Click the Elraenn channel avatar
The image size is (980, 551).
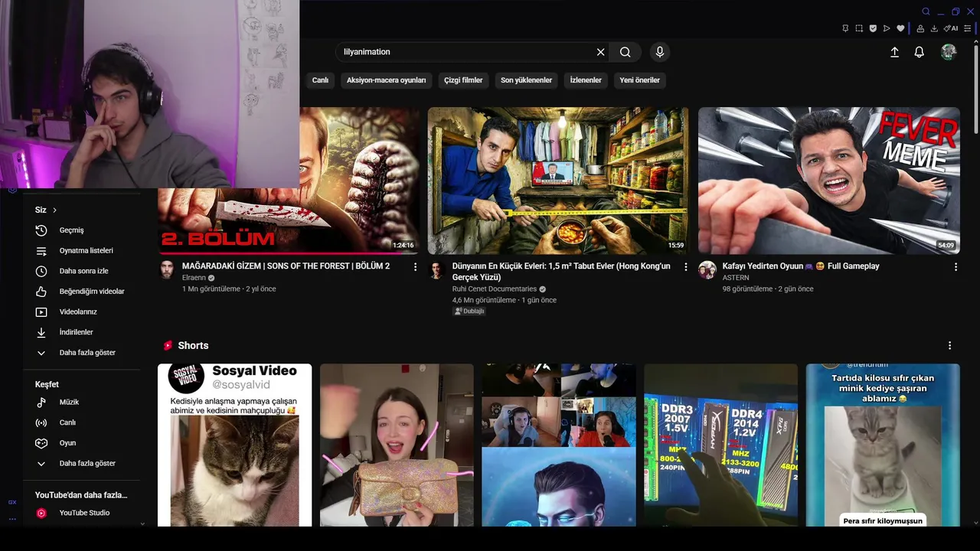tap(166, 270)
